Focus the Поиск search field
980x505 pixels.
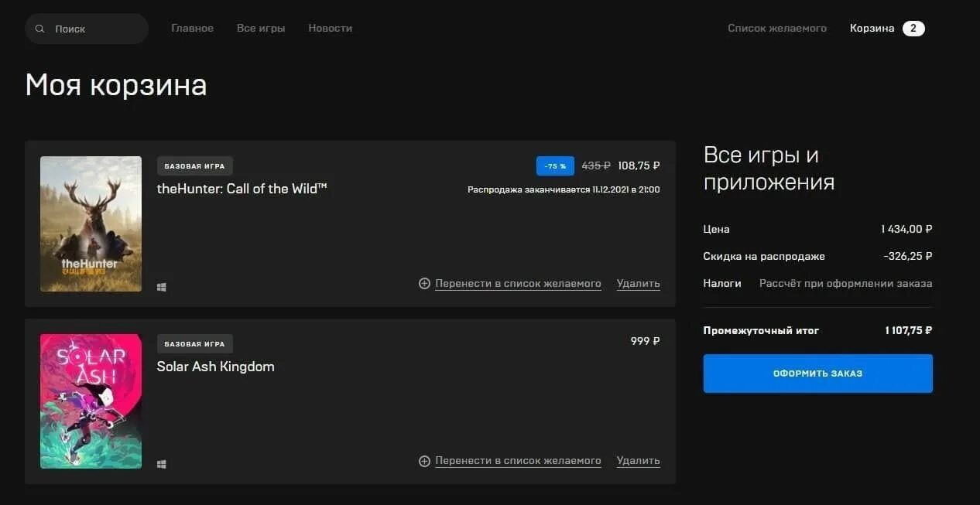87,29
